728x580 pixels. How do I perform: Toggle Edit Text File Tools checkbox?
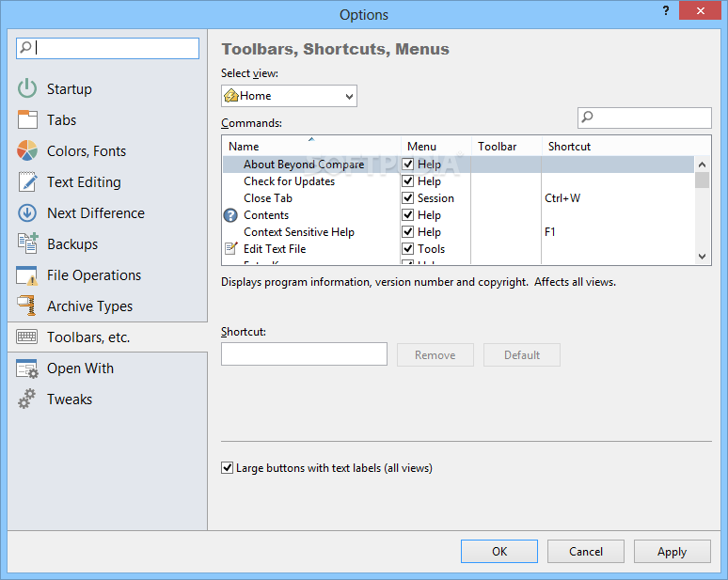click(407, 249)
